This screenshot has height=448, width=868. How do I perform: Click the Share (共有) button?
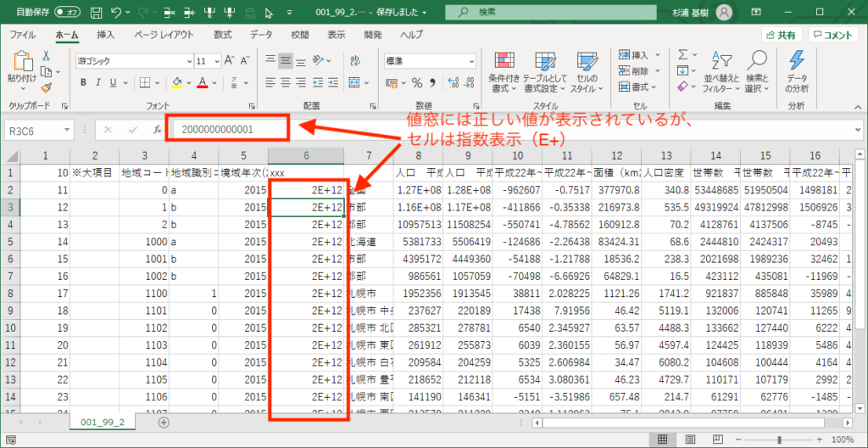(782, 35)
